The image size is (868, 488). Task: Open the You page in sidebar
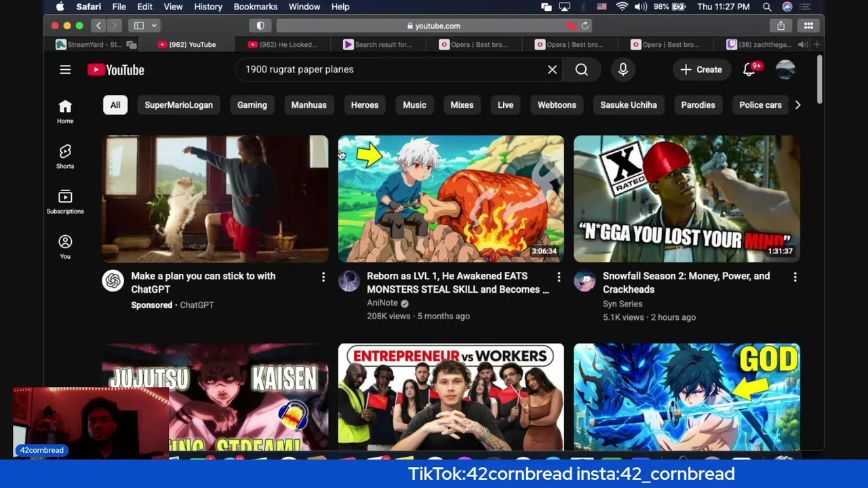point(65,247)
